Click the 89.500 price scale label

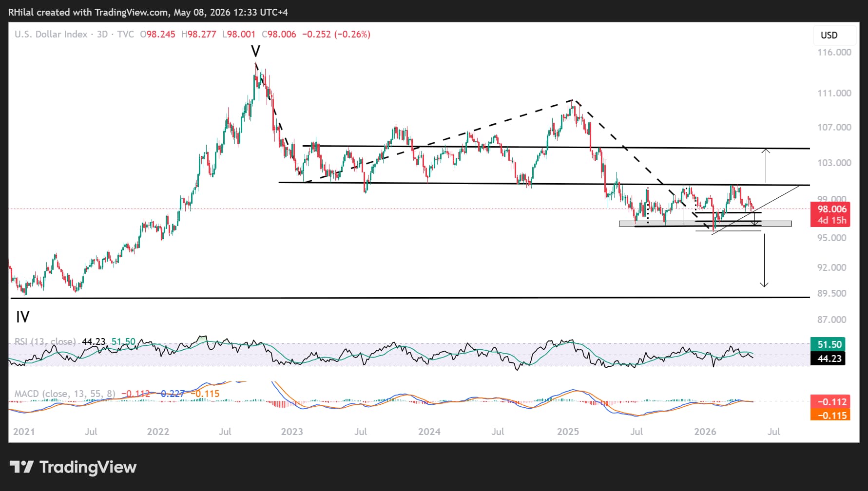(x=832, y=293)
